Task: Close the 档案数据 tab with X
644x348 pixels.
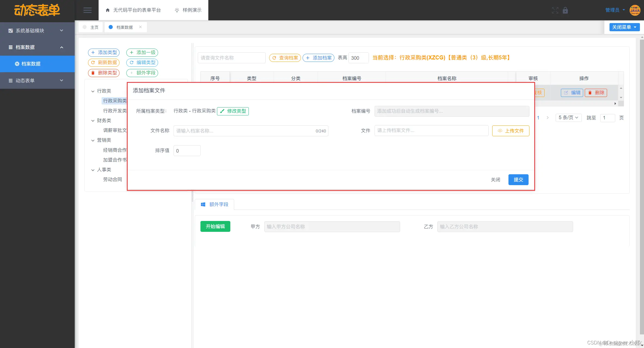Action: pos(140,27)
